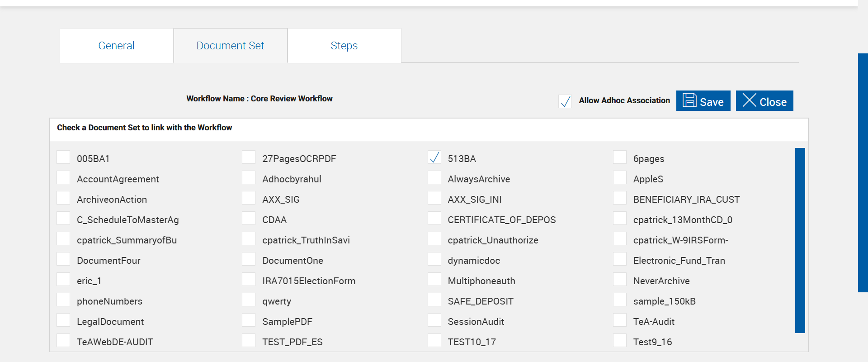Check the 005BA1 document set

pos(63,157)
